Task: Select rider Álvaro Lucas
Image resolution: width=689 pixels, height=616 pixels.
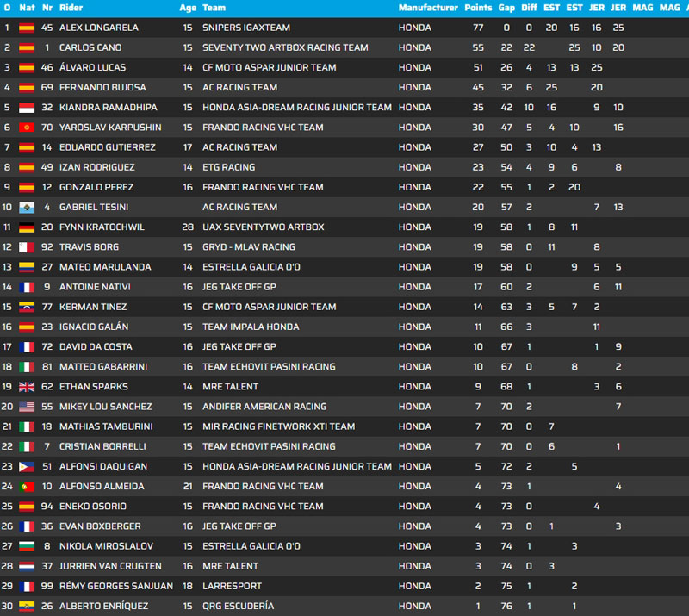Action: (x=92, y=67)
